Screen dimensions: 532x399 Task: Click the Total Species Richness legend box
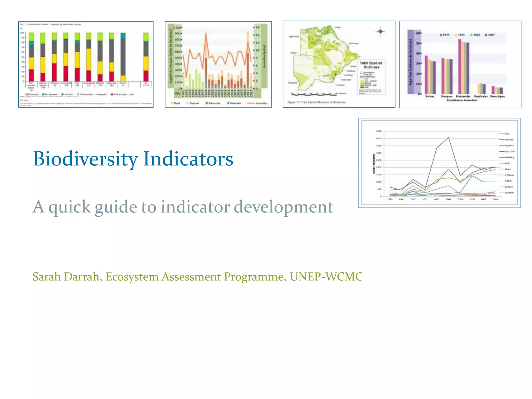[x=372, y=77]
